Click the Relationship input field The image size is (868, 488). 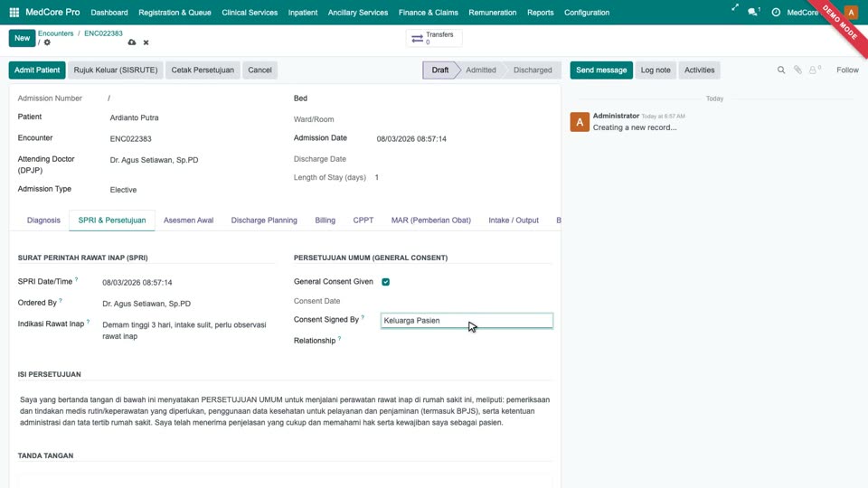pos(467,341)
